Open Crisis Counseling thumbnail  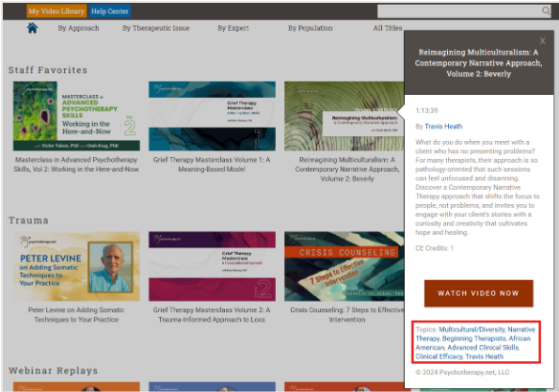[x=344, y=266]
